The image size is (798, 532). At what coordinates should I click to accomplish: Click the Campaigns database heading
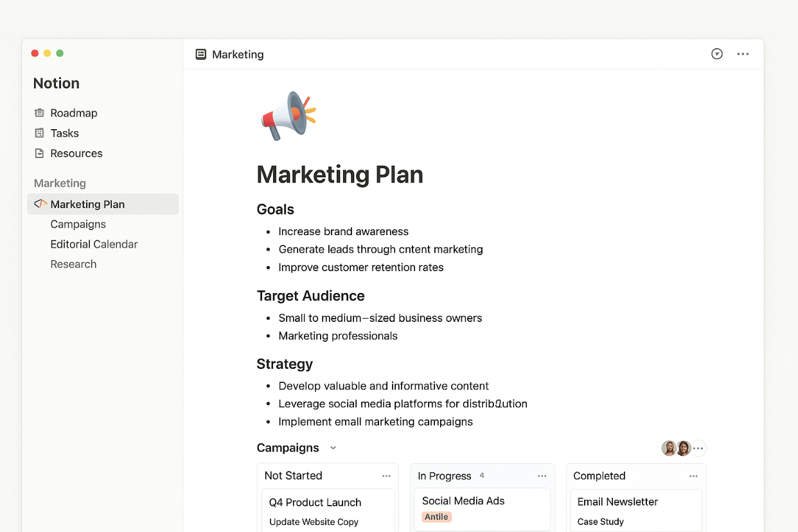click(288, 448)
